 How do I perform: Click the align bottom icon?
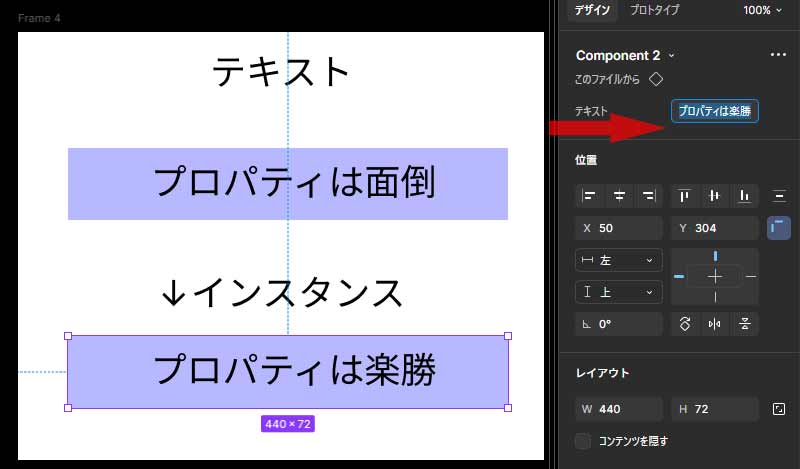[743, 196]
